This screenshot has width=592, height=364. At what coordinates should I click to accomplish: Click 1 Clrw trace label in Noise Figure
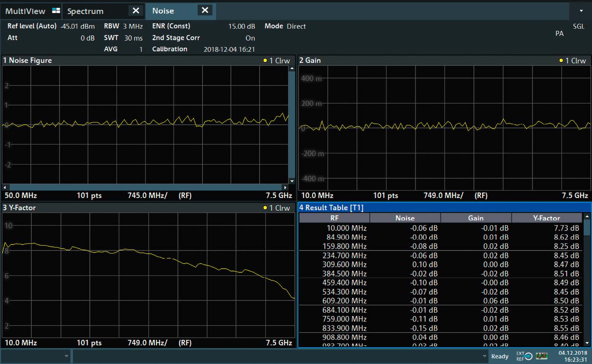click(x=280, y=61)
